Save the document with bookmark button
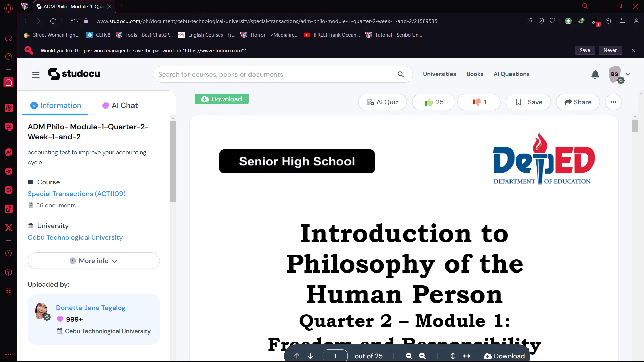The image size is (644, 362). coord(528,102)
